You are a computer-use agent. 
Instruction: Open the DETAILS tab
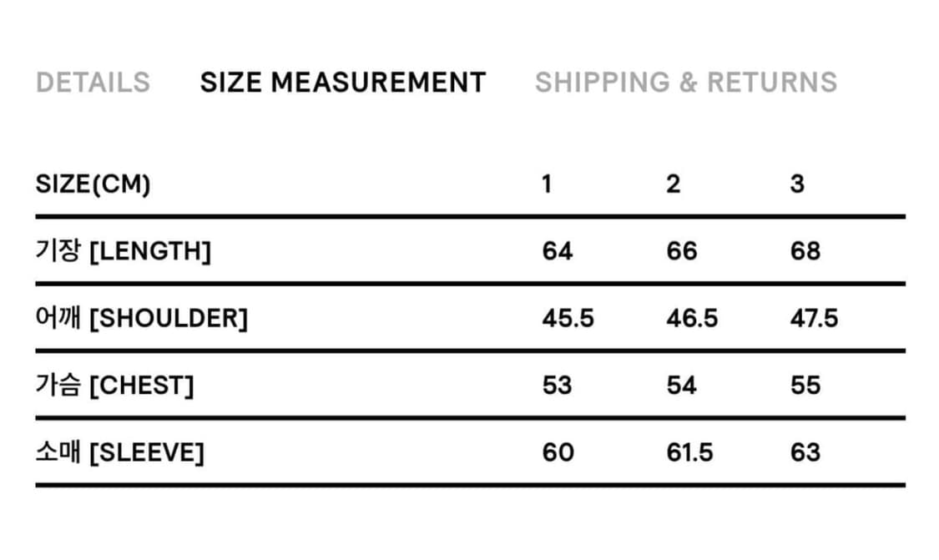(93, 83)
